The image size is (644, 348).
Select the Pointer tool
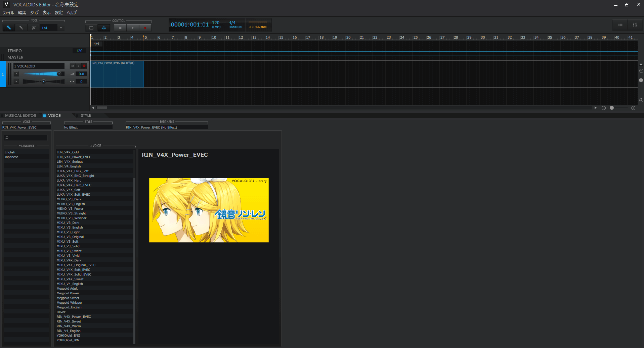(8, 28)
